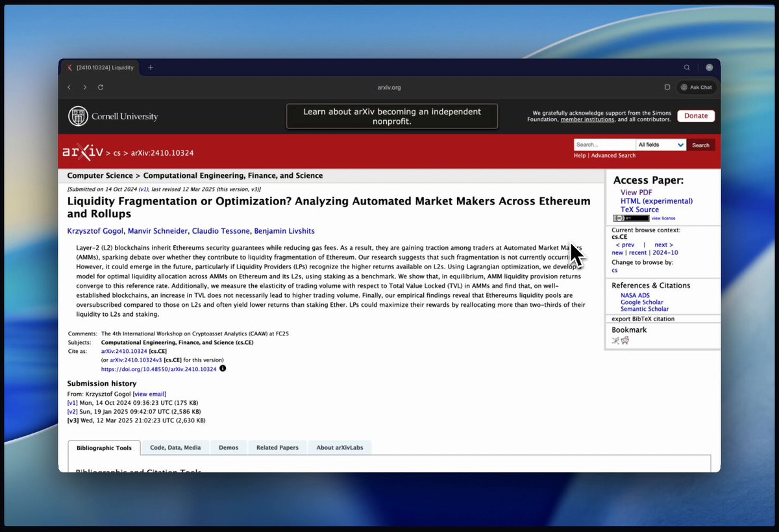This screenshot has width=779, height=532.
Task: Click the browser back arrow icon
Action: [69, 87]
